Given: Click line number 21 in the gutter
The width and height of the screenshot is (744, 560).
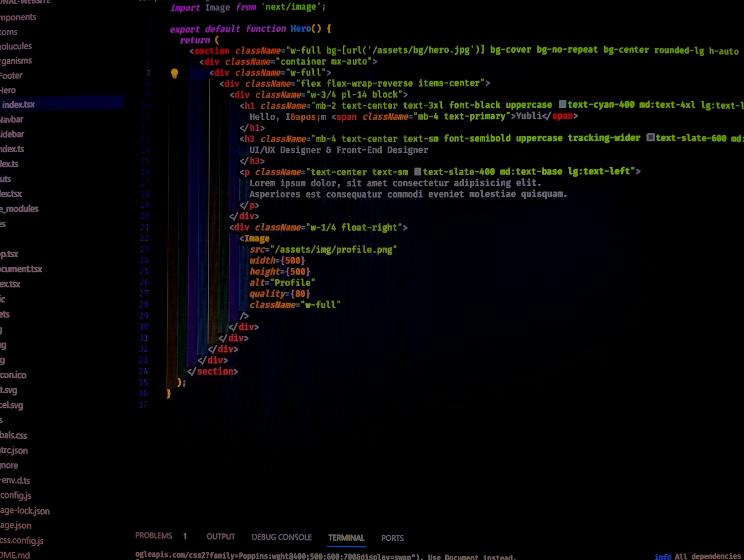Looking at the screenshot, I should pyautogui.click(x=144, y=227).
